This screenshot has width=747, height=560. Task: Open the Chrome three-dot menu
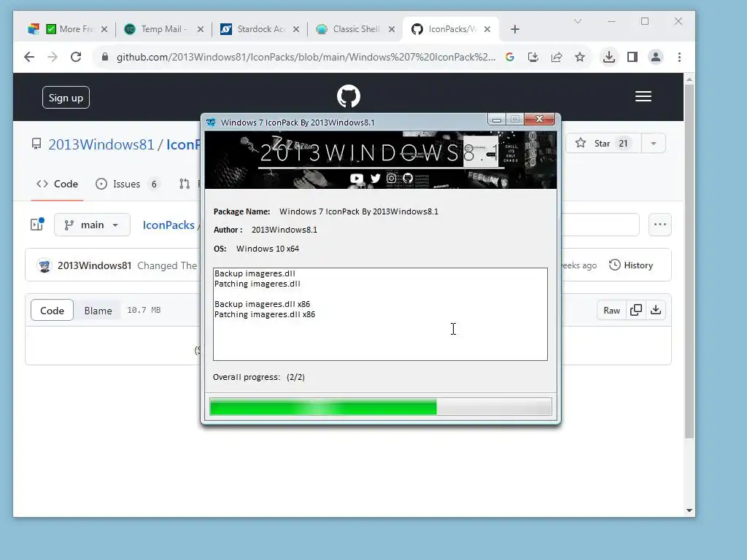679,57
